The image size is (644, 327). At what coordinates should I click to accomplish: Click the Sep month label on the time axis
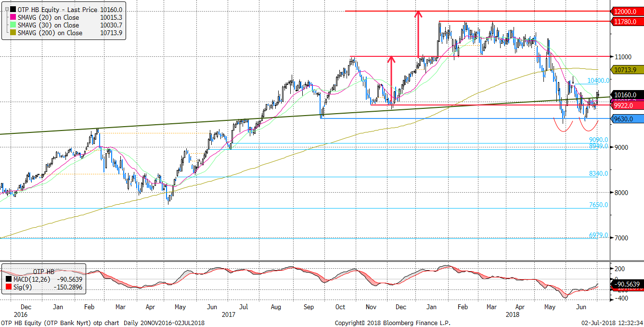[309, 306]
